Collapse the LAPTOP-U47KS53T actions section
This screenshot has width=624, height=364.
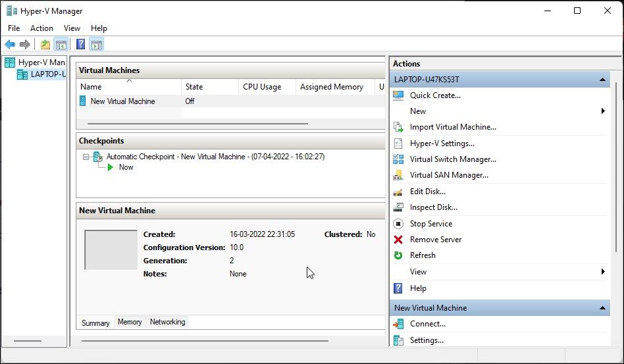coord(602,80)
